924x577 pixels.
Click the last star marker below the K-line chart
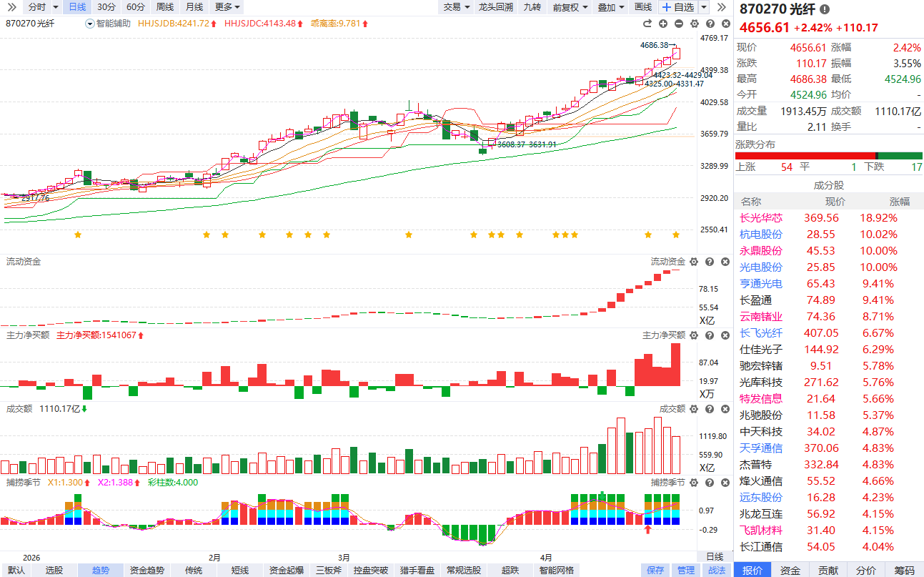(x=675, y=235)
